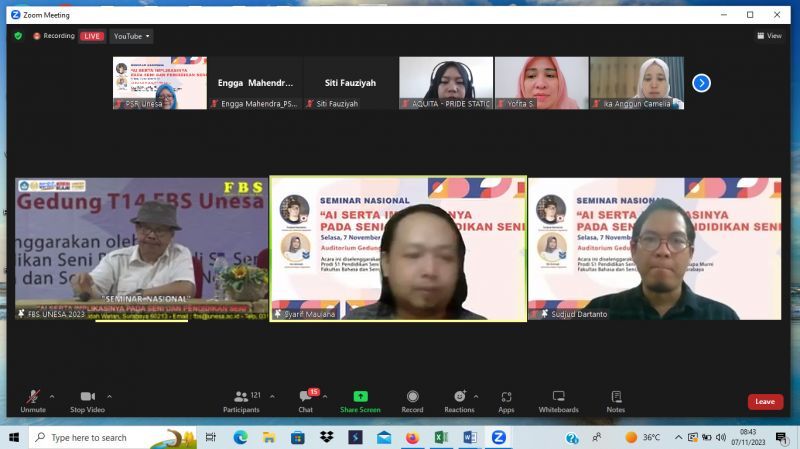800x449 pixels.
Task: Open the View layout menu
Action: pos(769,36)
